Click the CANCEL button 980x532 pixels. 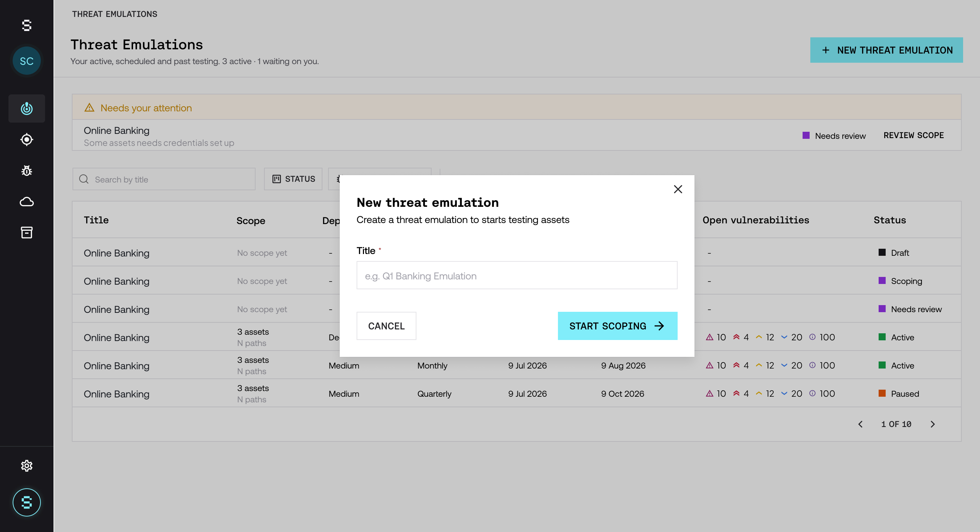(386, 326)
